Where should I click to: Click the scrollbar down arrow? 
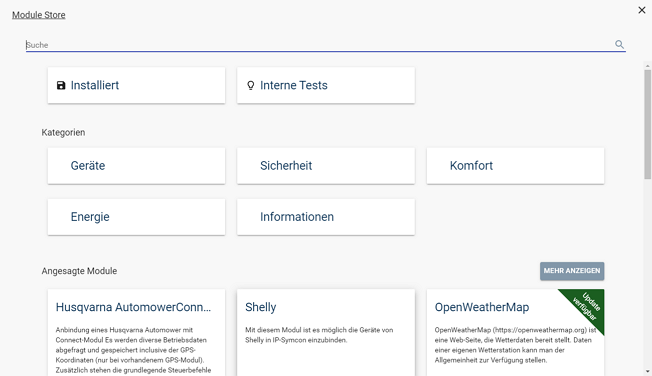647,371
